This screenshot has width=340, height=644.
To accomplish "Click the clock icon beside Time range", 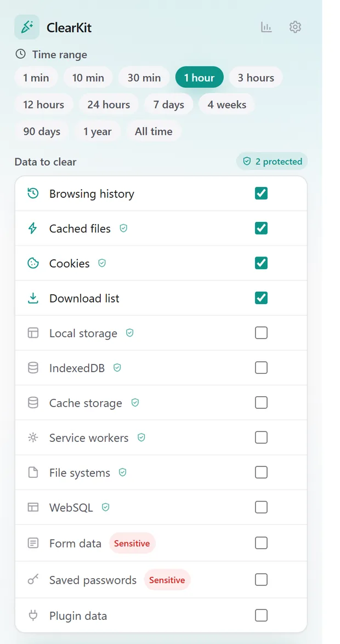I will tap(20, 54).
